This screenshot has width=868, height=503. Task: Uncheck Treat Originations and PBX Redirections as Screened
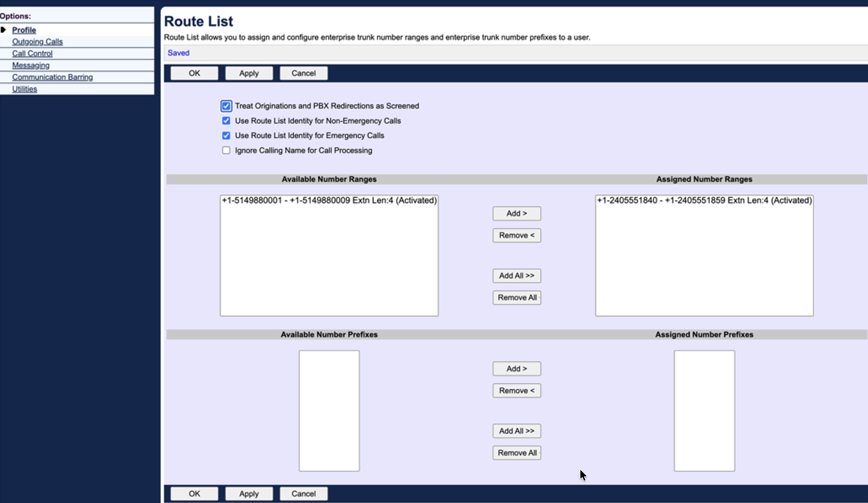[x=226, y=106]
